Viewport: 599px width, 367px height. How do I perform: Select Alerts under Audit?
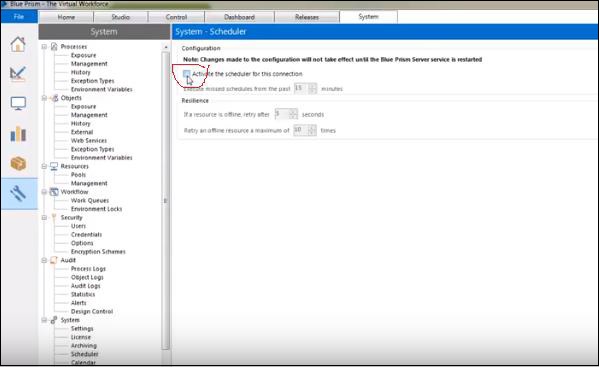click(79, 302)
